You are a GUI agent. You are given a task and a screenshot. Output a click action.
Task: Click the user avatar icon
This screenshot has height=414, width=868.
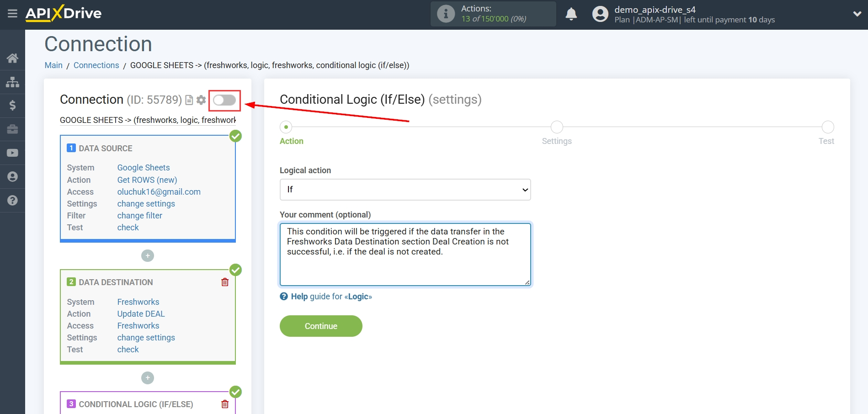pos(600,14)
